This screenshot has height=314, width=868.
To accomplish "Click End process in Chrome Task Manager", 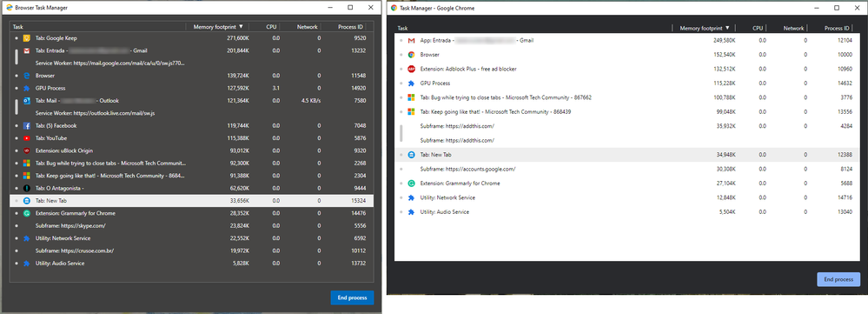I will coord(838,279).
